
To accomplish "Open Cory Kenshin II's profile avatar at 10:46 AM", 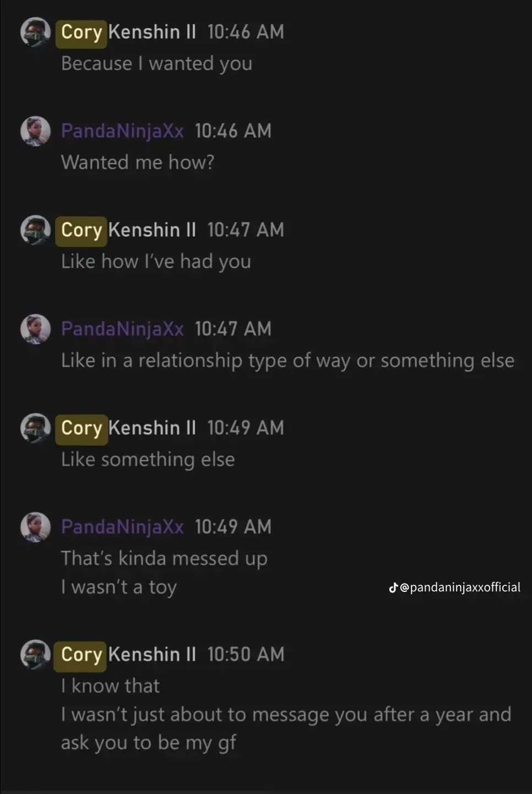I will [35, 32].
